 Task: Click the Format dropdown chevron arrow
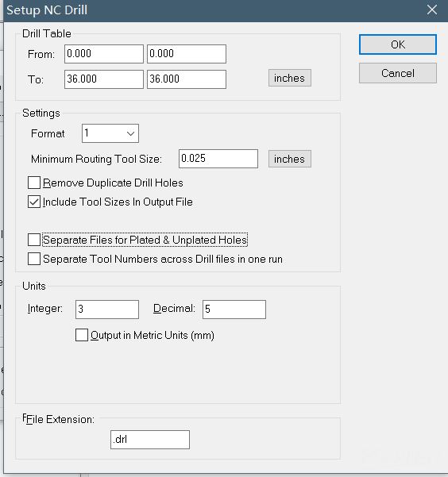130,133
